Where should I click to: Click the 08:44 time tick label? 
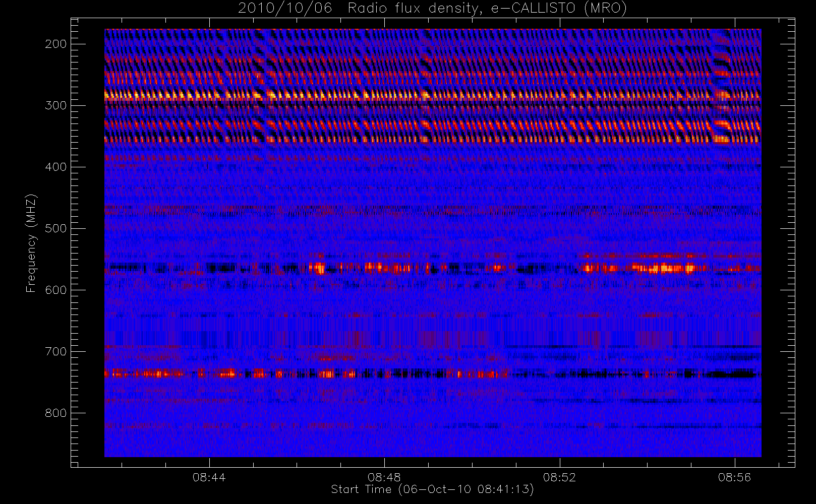[x=209, y=477]
